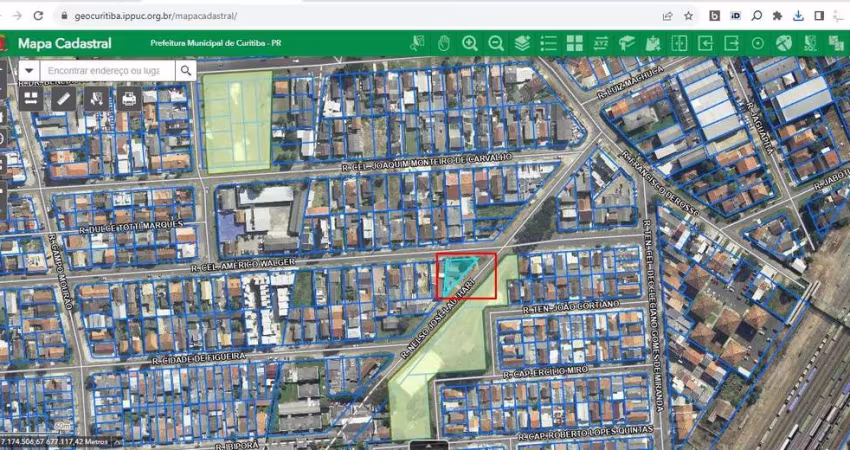850x450 pixels.
Task: Click the zoom in magnifier tool
Action: pyautogui.click(x=470, y=43)
